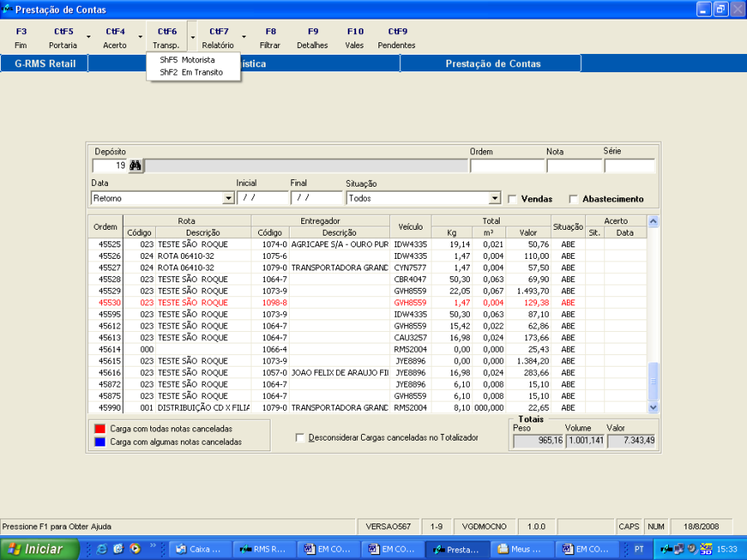This screenshot has width=747, height=560.
Task: Select ShF5 Motorista menu entry
Action: 193,60
